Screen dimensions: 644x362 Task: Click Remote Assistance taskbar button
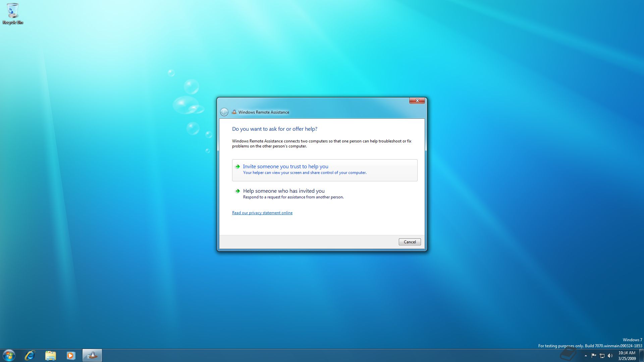point(92,355)
